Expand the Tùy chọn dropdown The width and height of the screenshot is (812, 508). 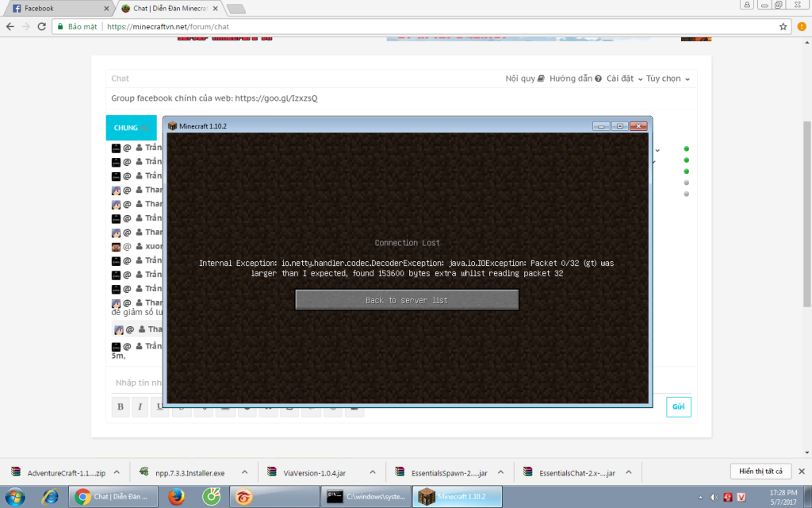tap(668, 79)
